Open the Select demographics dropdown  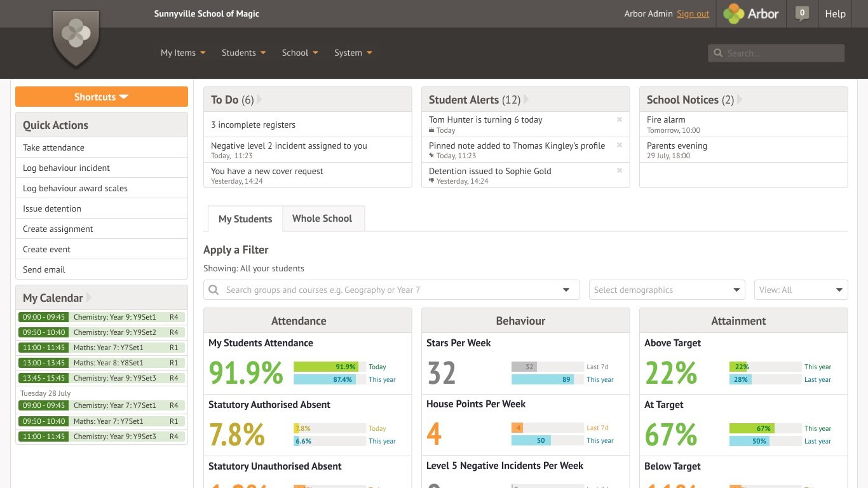pos(667,290)
